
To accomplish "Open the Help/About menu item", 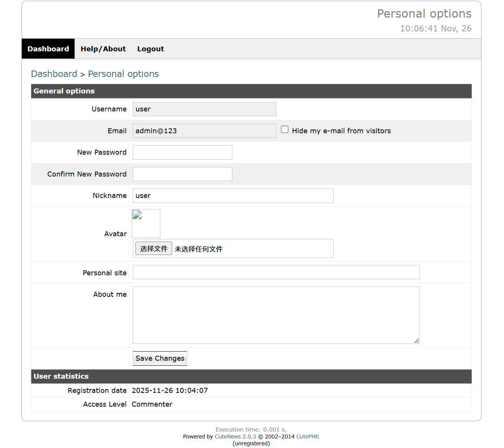I will 103,49.
